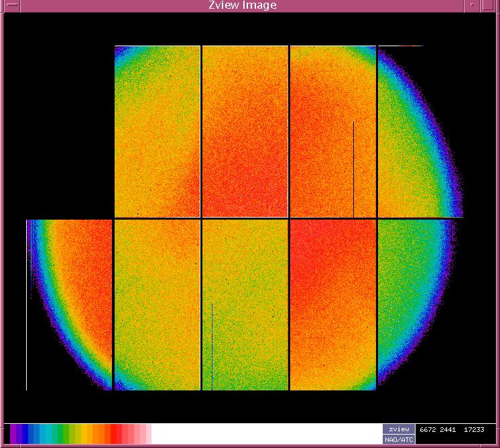Select the top-left CCD chip with blue corner
Viewport: 500px width, 448px height.
(x=158, y=131)
